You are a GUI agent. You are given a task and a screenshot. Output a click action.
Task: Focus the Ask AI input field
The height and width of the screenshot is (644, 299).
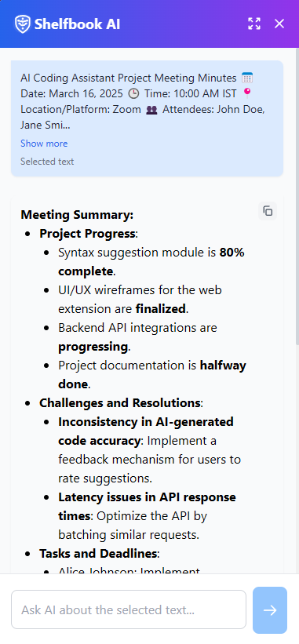129,609
